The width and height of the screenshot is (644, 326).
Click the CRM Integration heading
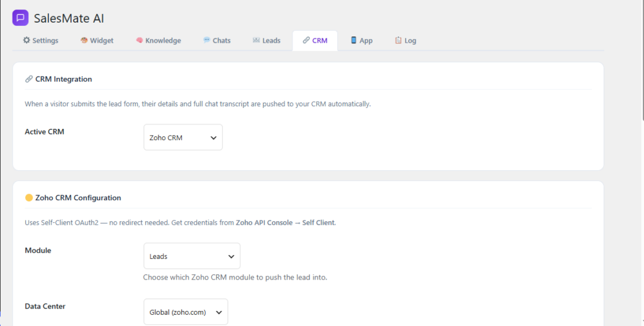pos(64,79)
